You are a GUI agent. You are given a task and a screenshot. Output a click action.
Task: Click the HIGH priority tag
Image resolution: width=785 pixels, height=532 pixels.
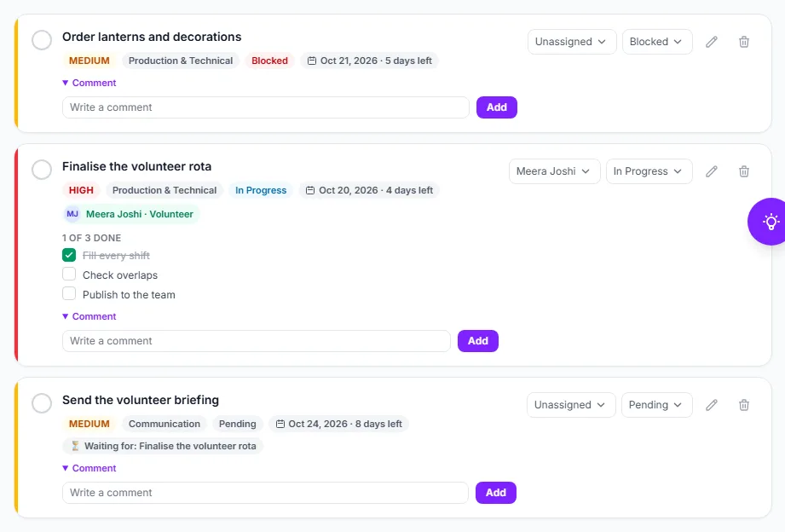[81, 190]
